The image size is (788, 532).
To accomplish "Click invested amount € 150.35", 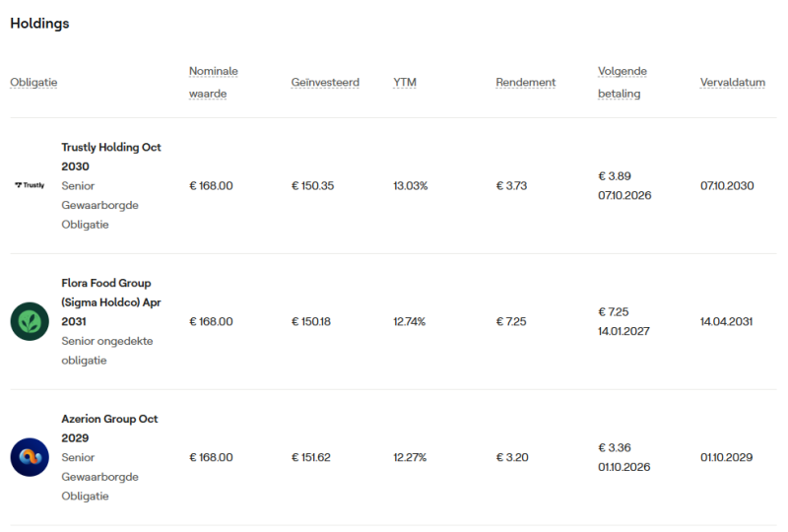I will pos(312,185).
